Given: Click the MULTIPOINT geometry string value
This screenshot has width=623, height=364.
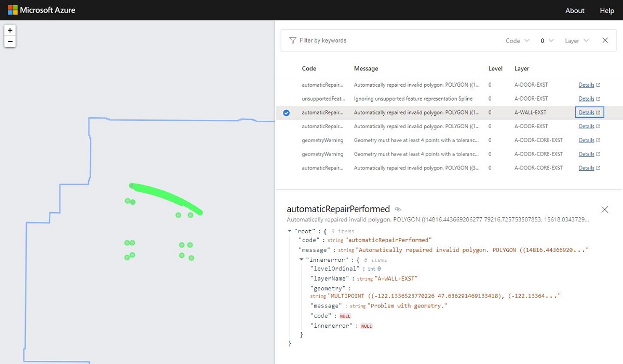Looking at the screenshot, I should click(444, 296).
